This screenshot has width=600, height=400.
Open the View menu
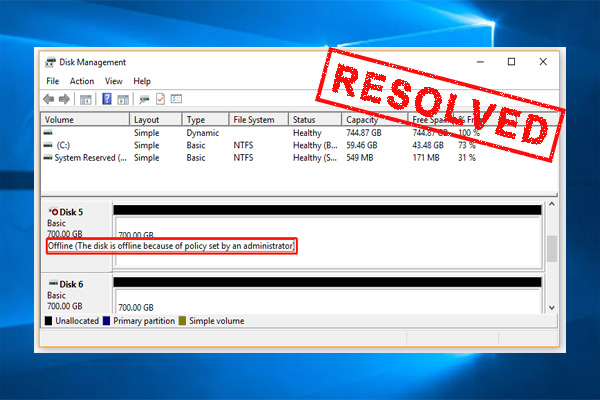[x=114, y=81]
